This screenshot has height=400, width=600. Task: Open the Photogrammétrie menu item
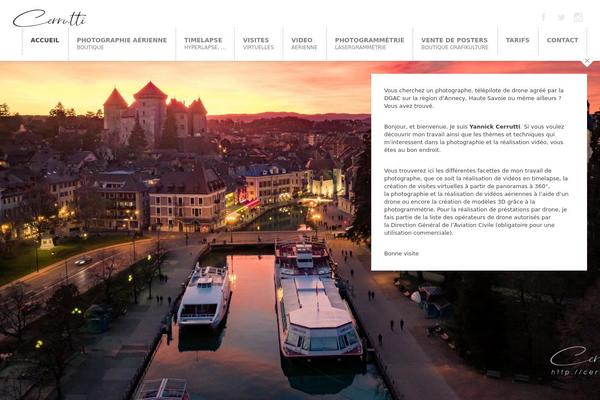[x=369, y=43]
